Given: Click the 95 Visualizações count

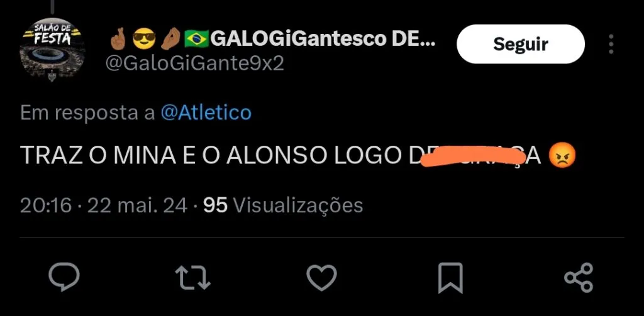Looking at the screenshot, I should tap(284, 205).
